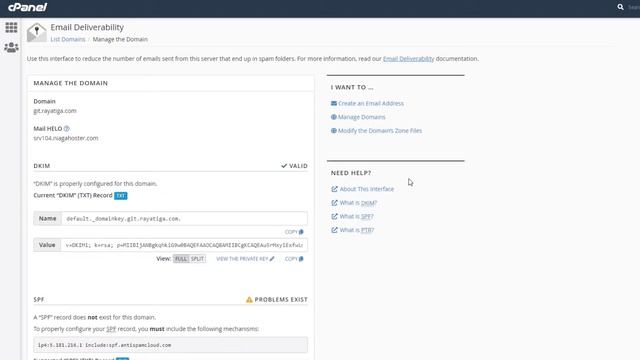Open Create an Email Address link
The height and width of the screenshot is (360, 640).
pos(367,104)
